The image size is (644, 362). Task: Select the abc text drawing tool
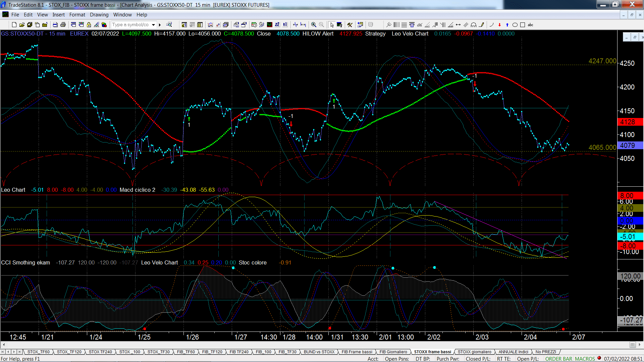(530, 25)
